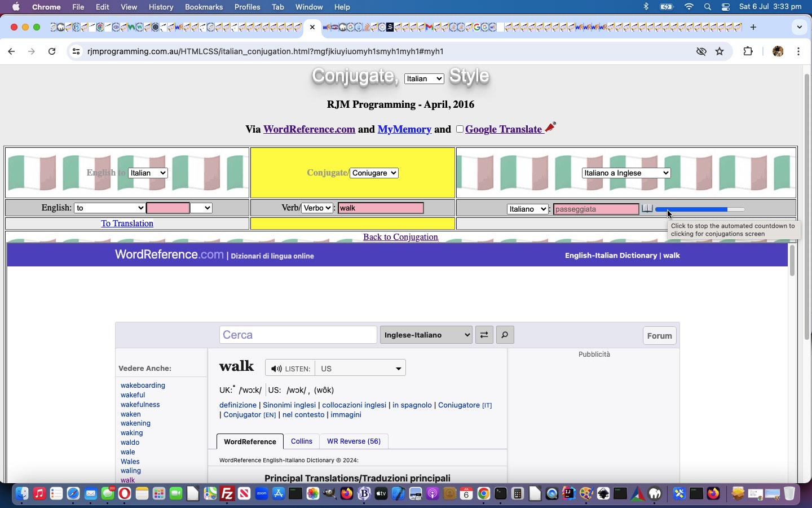The height and width of the screenshot is (508, 812).
Task: Click the Coniugatore [IT] link
Action: pyautogui.click(x=465, y=405)
